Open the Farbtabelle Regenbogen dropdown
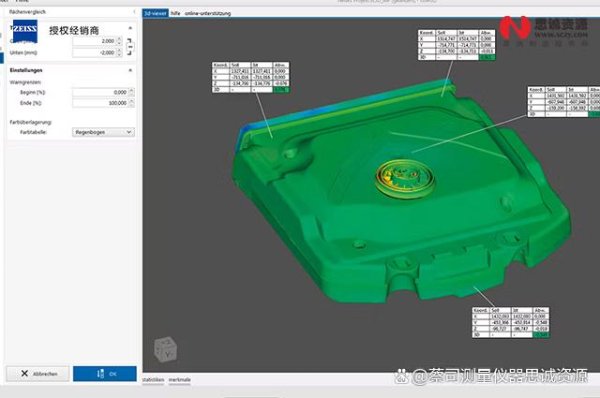This screenshot has width=600, height=398. click(103, 132)
